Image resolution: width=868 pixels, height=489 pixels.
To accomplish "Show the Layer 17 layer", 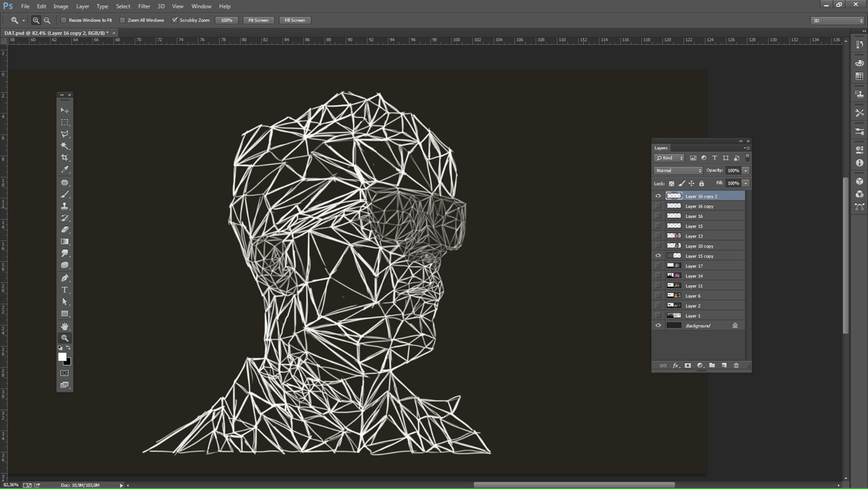I will [x=658, y=266].
